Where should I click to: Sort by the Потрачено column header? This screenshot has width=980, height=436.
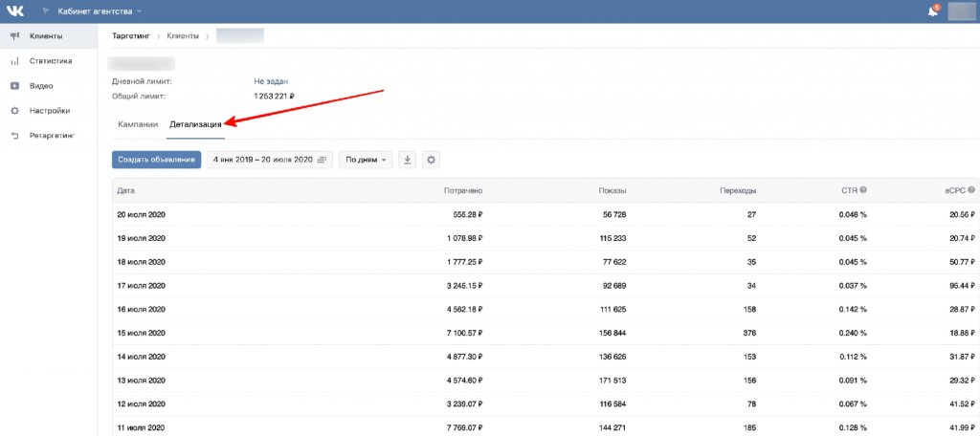point(463,190)
